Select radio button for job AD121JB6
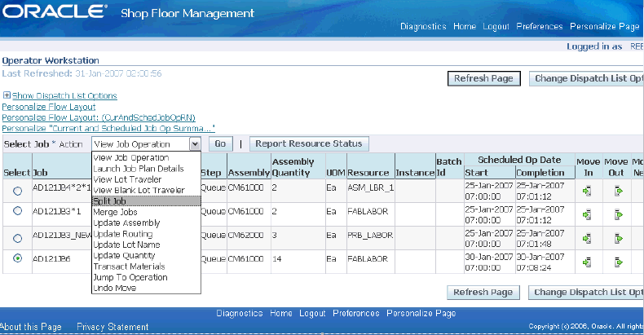 [17, 258]
